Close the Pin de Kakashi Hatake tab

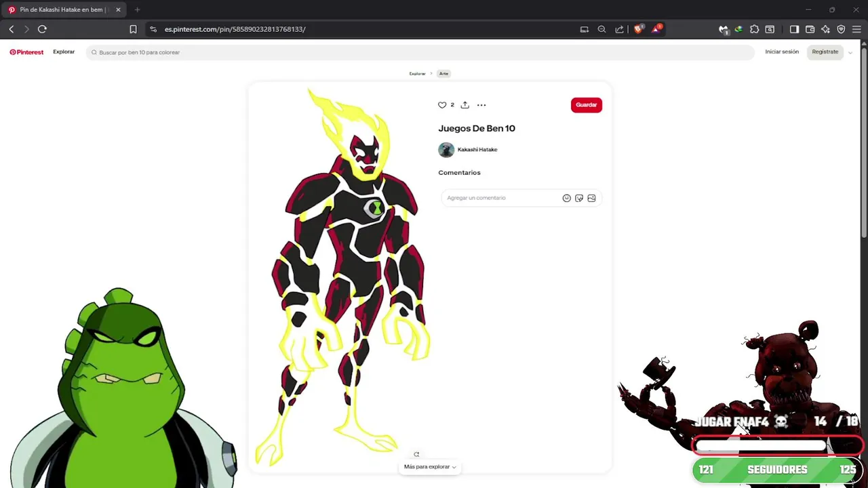[x=118, y=9]
